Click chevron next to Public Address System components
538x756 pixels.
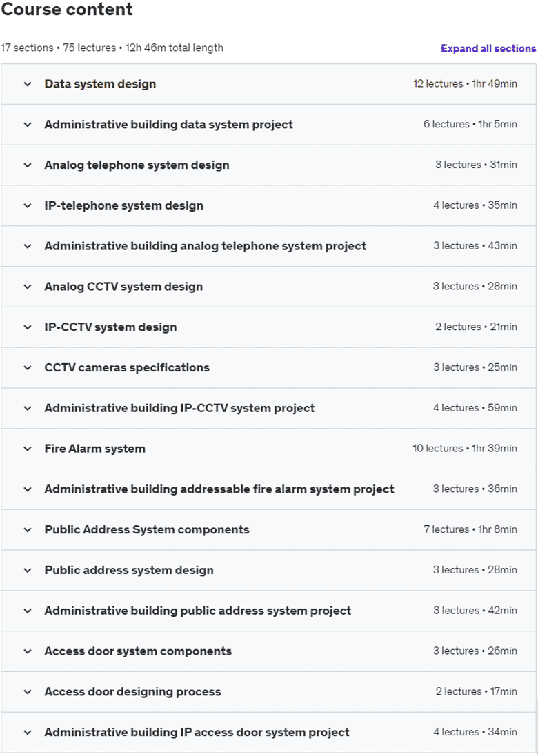28,529
